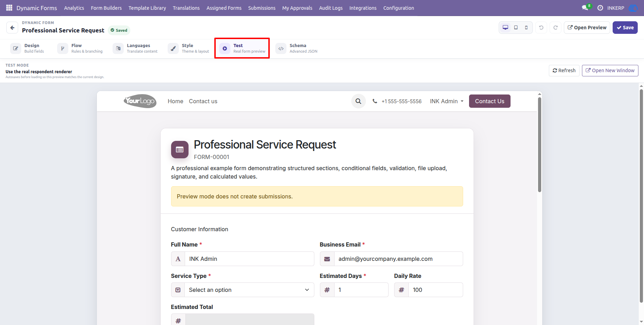Image resolution: width=644 pixels, height=325 pixels.
Task: Switch to mobile preview device icon
Action: click(x=526, y=28)
